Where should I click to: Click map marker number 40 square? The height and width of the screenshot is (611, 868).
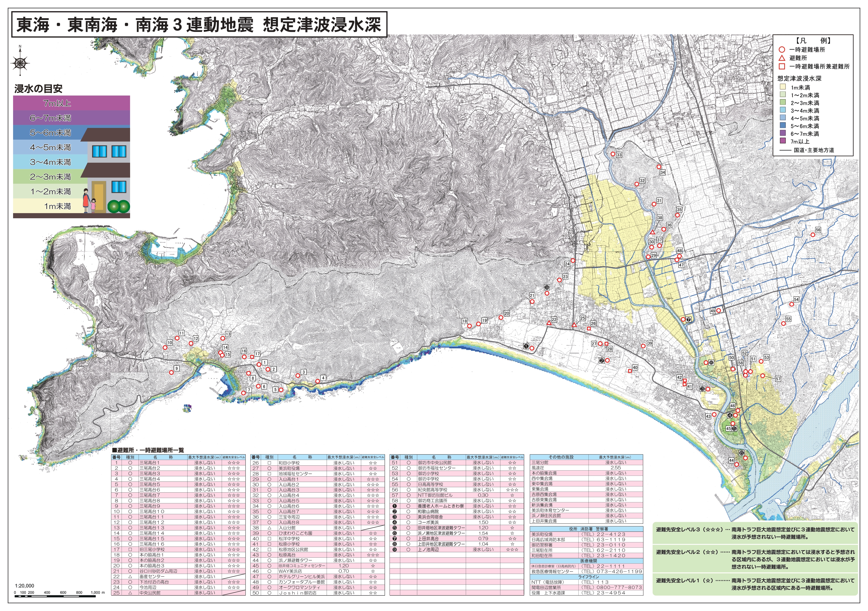pyautogui.click(x=630, y=371)
